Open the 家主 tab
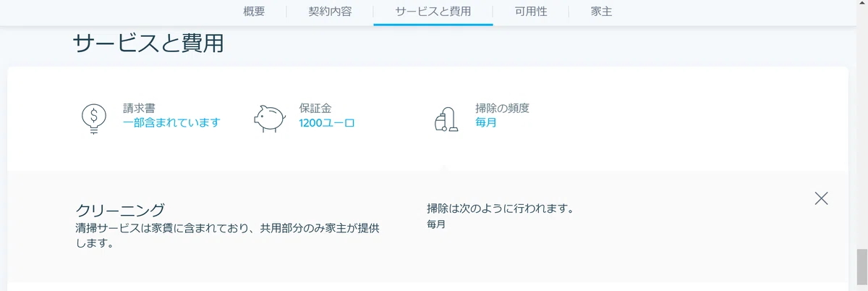Screen dimensions: 868x291 pyautogui.click(x=602, y=12)
